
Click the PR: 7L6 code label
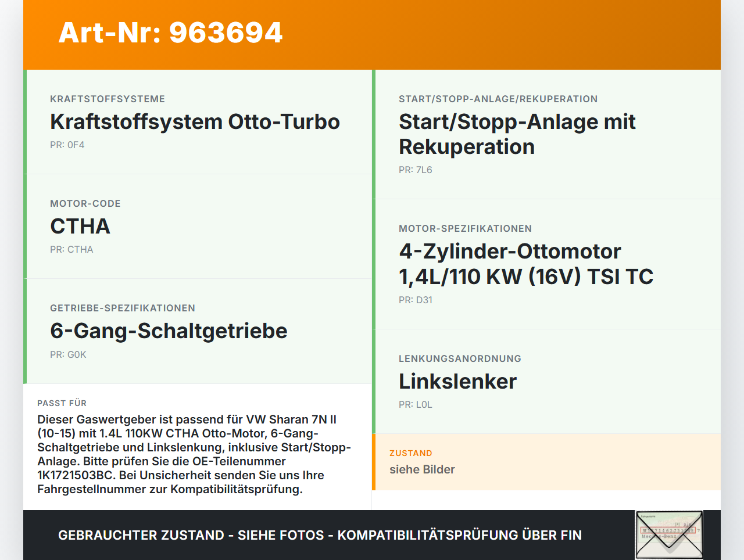coord(415,170)
